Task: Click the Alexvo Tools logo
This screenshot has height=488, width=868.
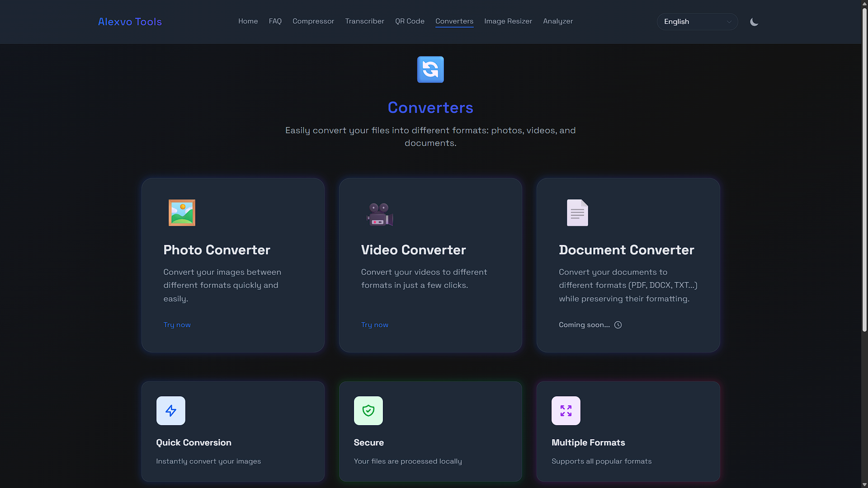Action: pos(129,21)
